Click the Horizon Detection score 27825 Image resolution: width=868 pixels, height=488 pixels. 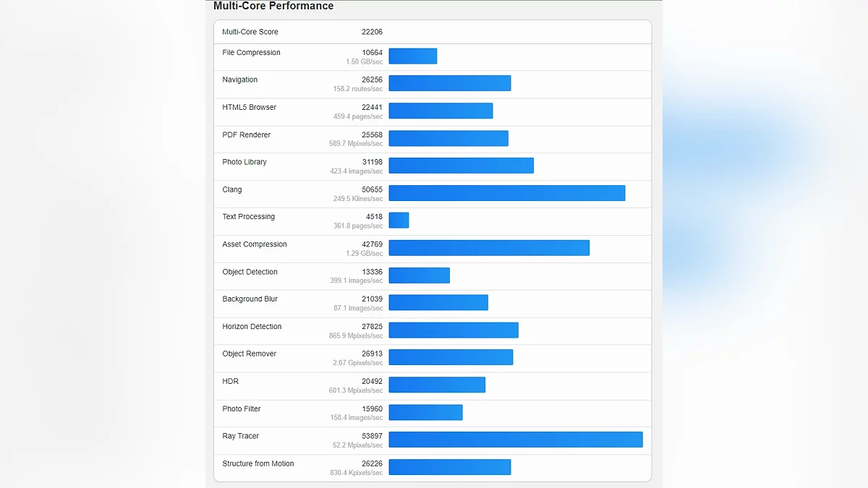tap(372, 327)
